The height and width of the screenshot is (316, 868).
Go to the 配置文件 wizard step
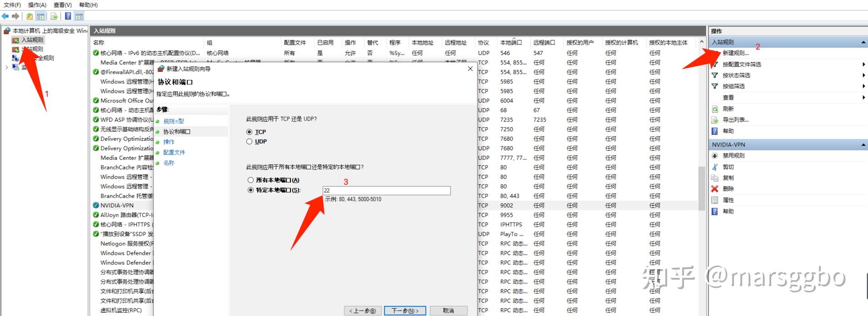[x=174, y=153]
